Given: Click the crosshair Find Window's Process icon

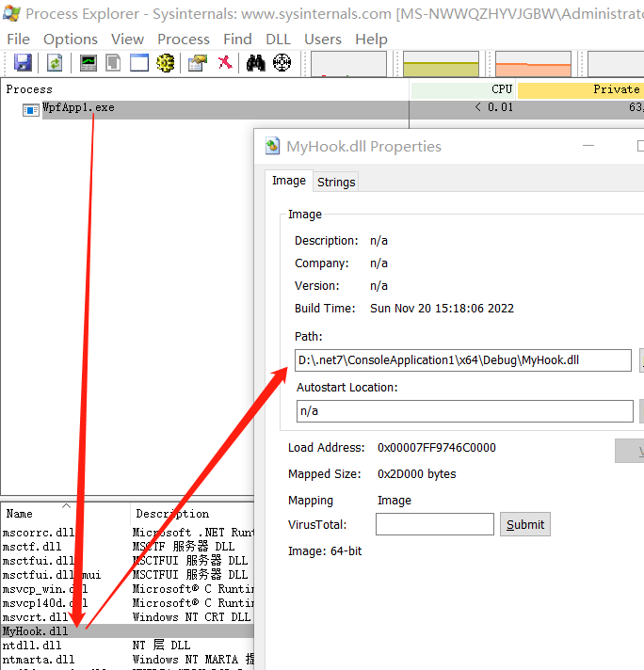Looking at the screenshot, I should pos(282,63).
